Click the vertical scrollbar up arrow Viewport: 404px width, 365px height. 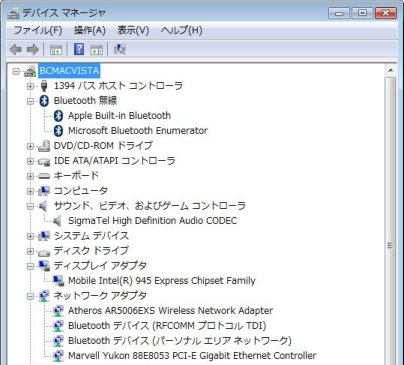pyautogui.click(x=390, y=70)
